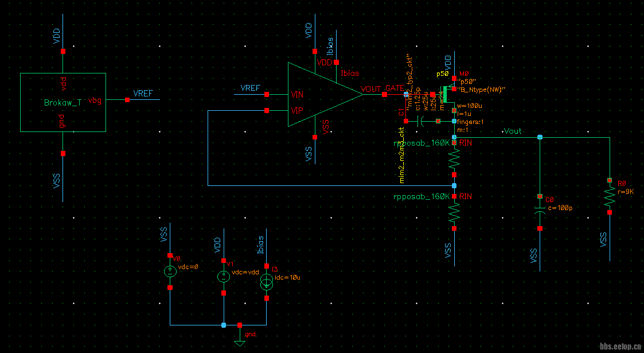Select the Ibias pin label on op-amp
This screenshot has width=644, height=353.
coord(350,73)
